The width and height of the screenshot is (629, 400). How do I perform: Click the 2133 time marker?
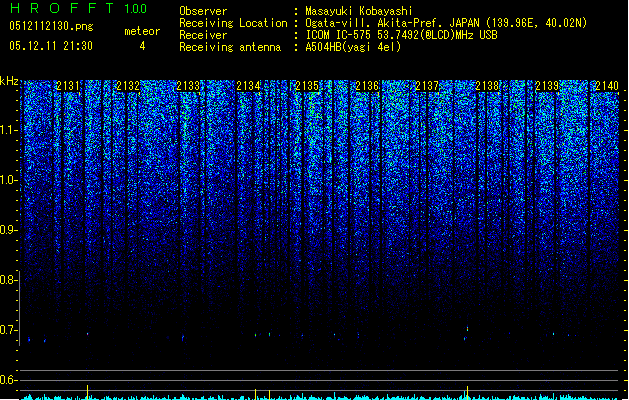[188, 86]
